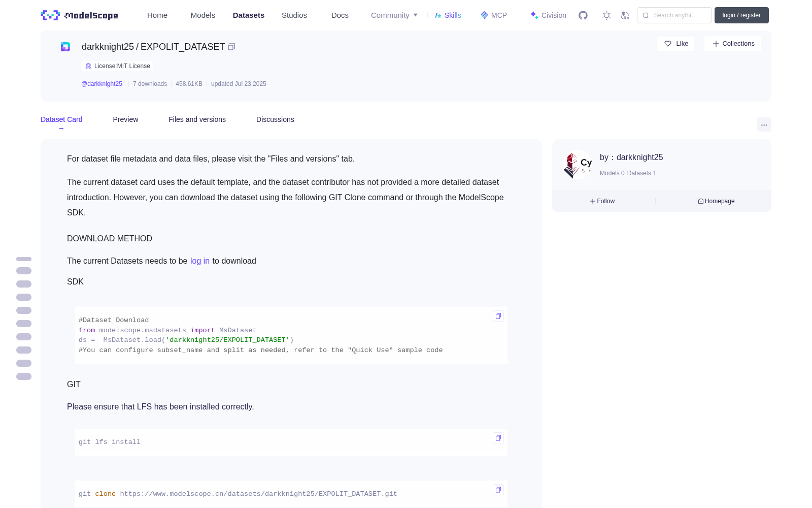The image size is (812, 508).
Task: Copy the git clone command
Action: click(498, 490)
